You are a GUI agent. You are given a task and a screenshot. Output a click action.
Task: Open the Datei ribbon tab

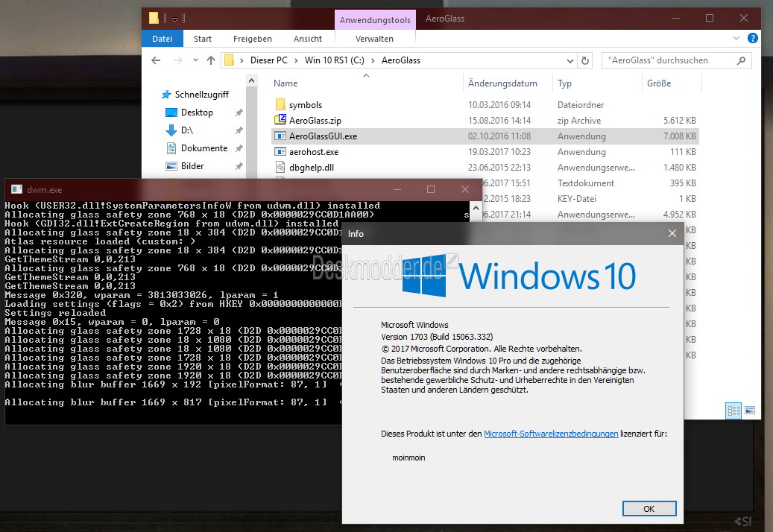pyautogui.click(x=163, y=39)
